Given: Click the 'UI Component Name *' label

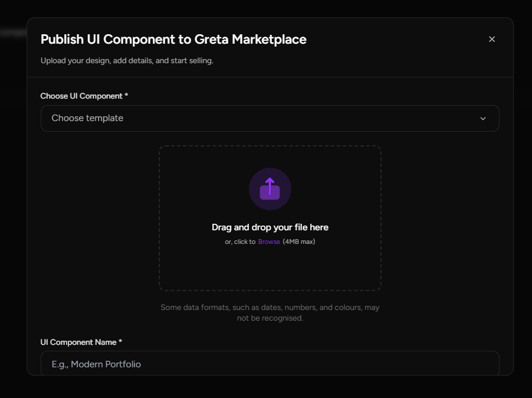Looking at the screenshot, I should pyautogui.click(x=81, y=342).
